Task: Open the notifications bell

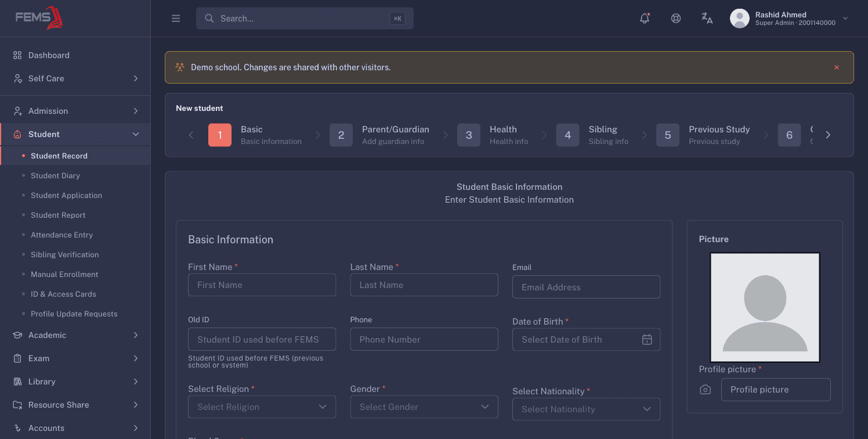Action: pyautogui.click(x=645, y=19)
